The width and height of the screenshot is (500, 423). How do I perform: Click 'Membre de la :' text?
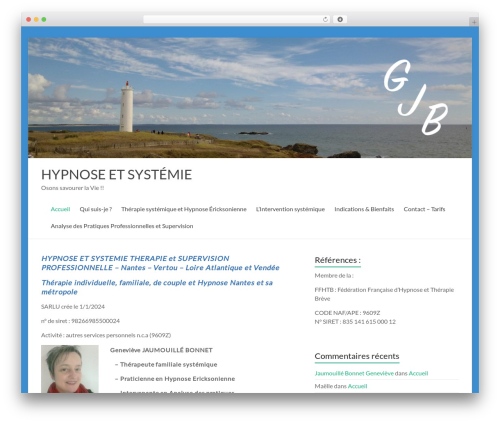[334, 276]
